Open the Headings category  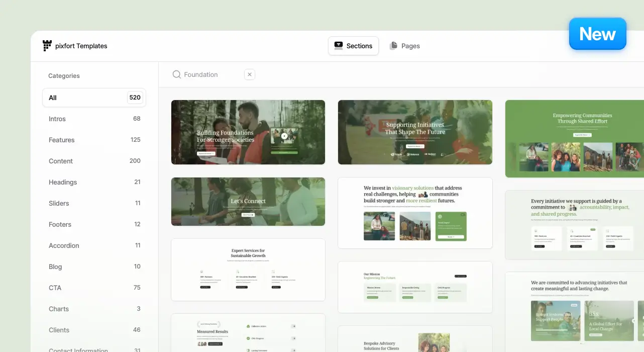94,182
